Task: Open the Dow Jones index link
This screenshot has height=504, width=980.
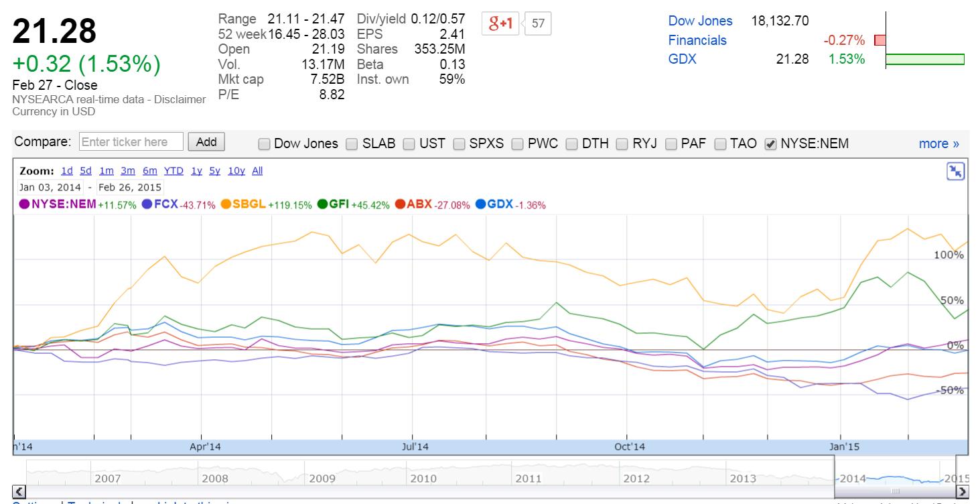Action: tap(700, 21)
